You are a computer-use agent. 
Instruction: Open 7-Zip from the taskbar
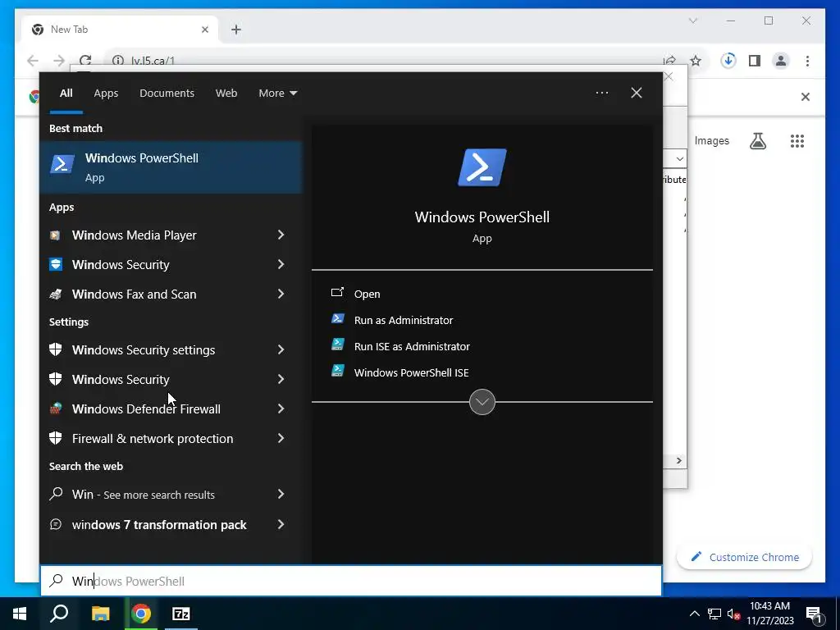pos(181,614)
